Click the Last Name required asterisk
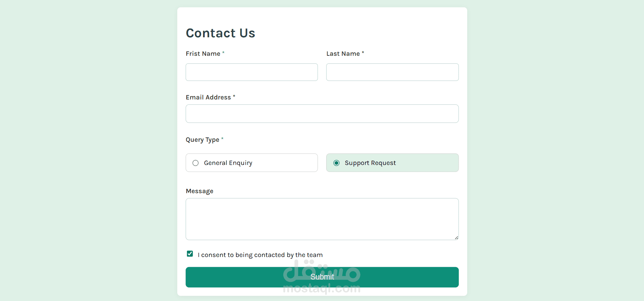This screenshot has height=301, width=644. [x=363, y=53]
